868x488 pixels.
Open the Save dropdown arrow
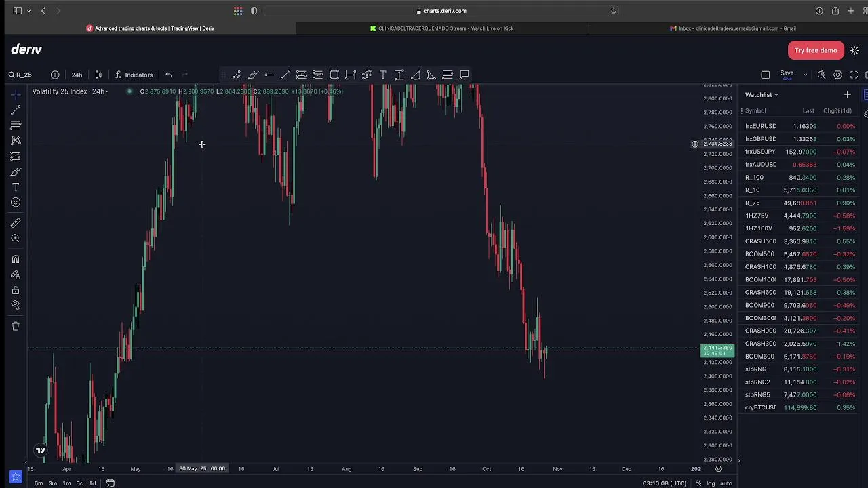[x=805, y=75]
